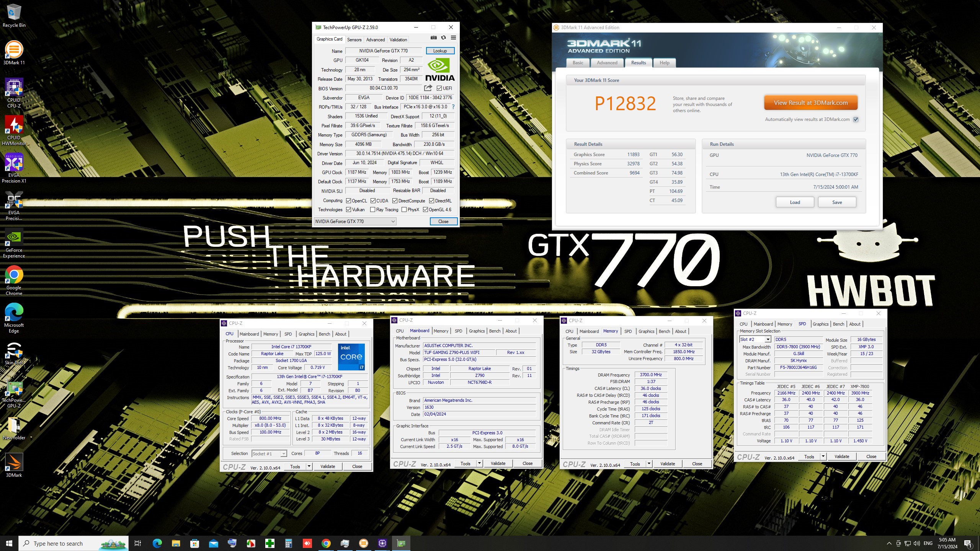Open CPUID CPU-Z desktop shortcut
Screen dimensions: 980x551
pos(14,93)
